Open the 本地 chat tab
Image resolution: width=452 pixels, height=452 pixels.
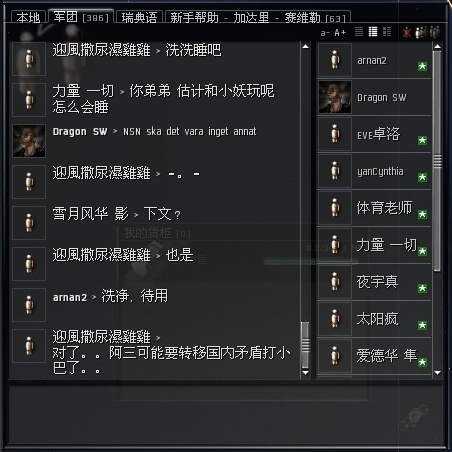[x=28, y=17]
